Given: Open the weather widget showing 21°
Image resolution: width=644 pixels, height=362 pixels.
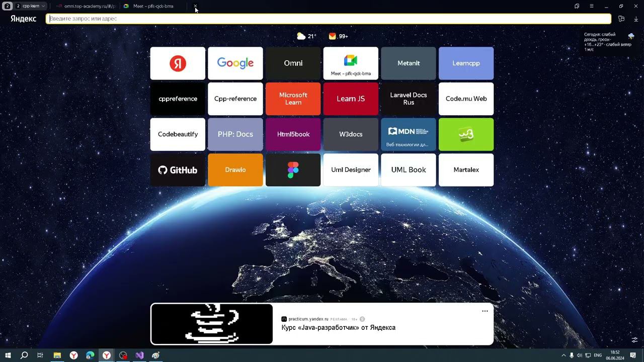Looking at the screenshot, I should [306, 36].
